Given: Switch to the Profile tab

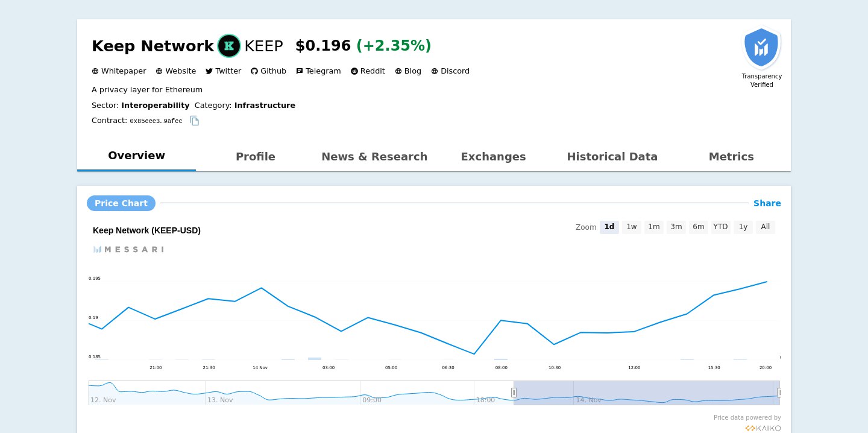Looking at the screenshot, I should [x=256, y=157].
